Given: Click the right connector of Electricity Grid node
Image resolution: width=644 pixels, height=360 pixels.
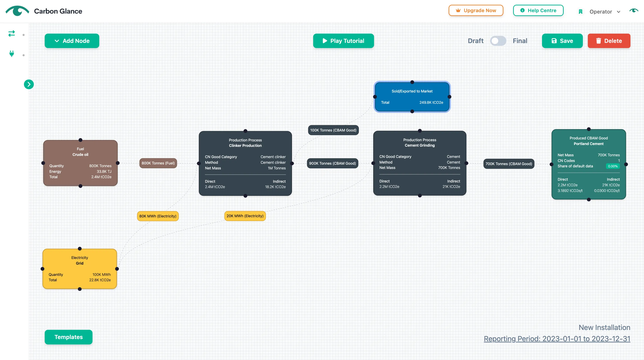Looking at the screenshot, I should (117, 269).
